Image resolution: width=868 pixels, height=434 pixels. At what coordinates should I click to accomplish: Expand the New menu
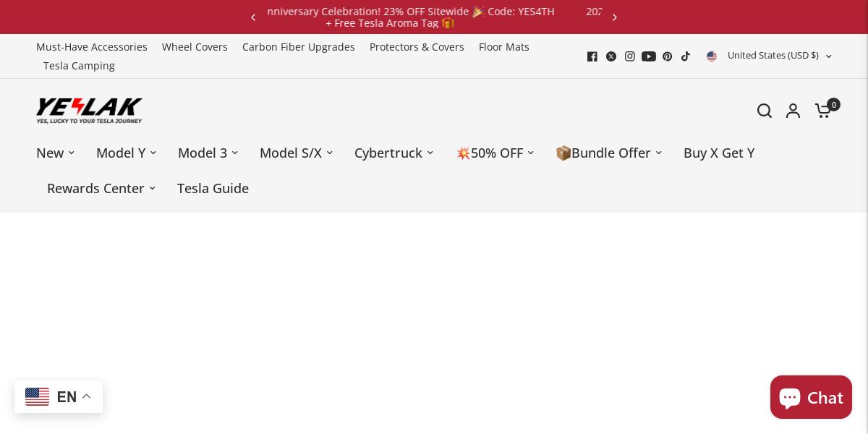56,153
